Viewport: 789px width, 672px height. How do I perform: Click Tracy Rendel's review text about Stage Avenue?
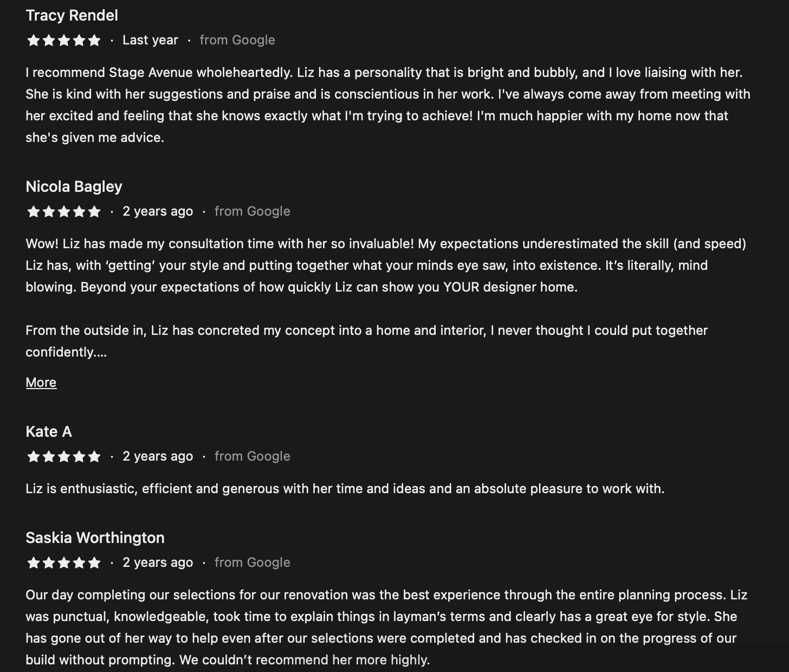[x=388, y=105]
